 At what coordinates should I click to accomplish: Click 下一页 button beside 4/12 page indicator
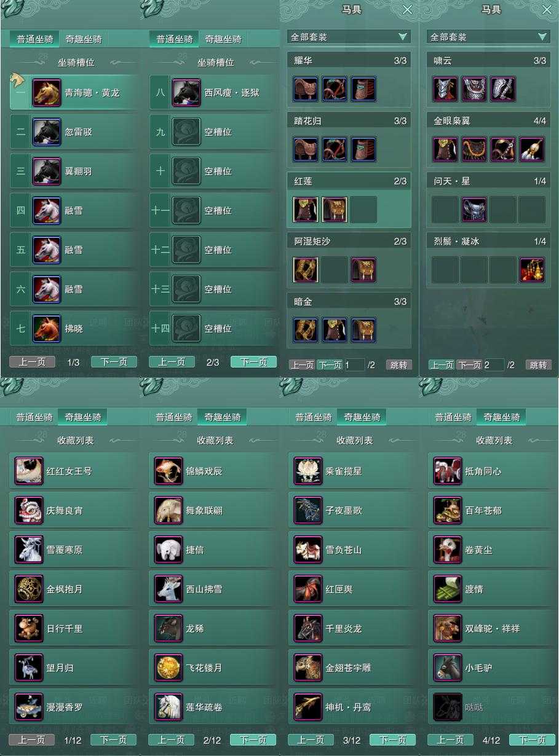[532, 740]
